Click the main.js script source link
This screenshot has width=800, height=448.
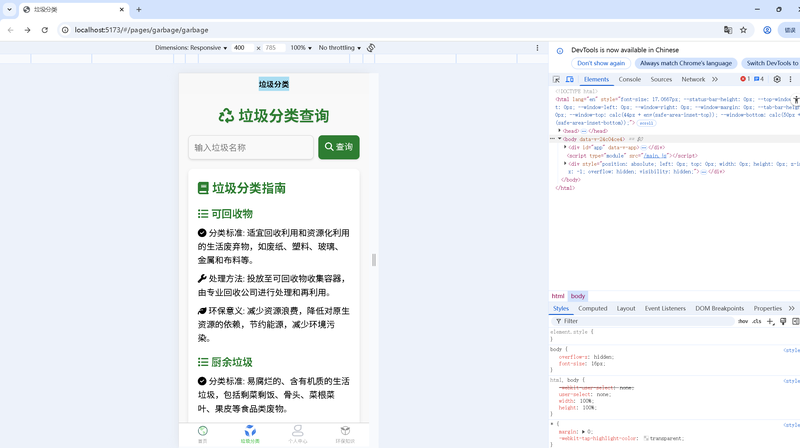pyautogui.click(x=655, y=156)
